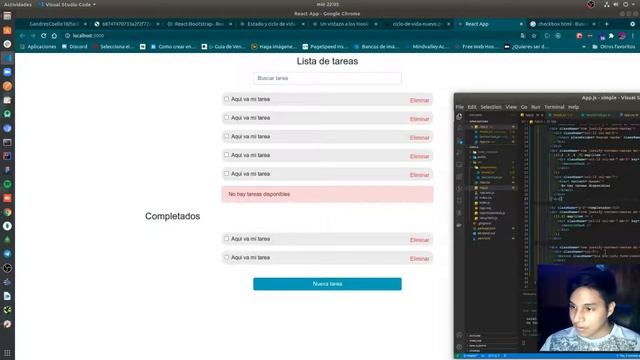Bookmark this page with the star icon

click(533, 36)
